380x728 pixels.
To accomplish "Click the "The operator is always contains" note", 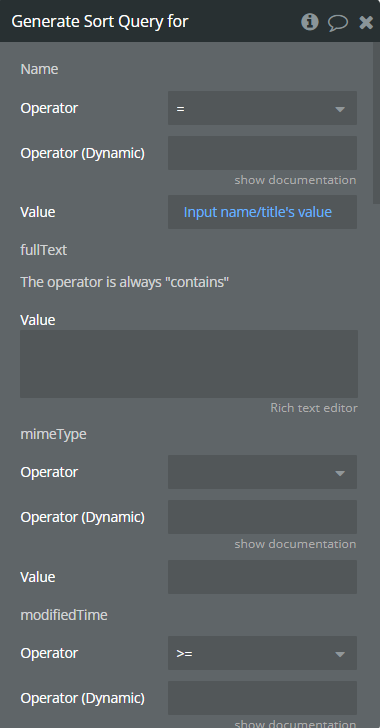I will (125, 282).
